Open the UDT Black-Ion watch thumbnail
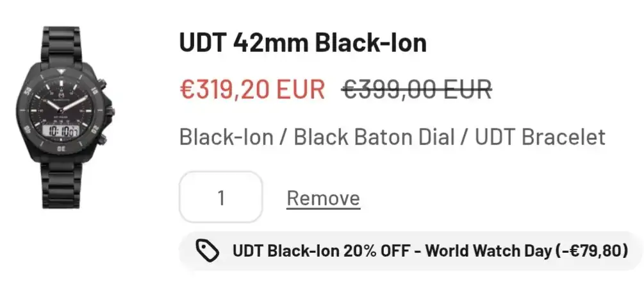 (62, 118)
